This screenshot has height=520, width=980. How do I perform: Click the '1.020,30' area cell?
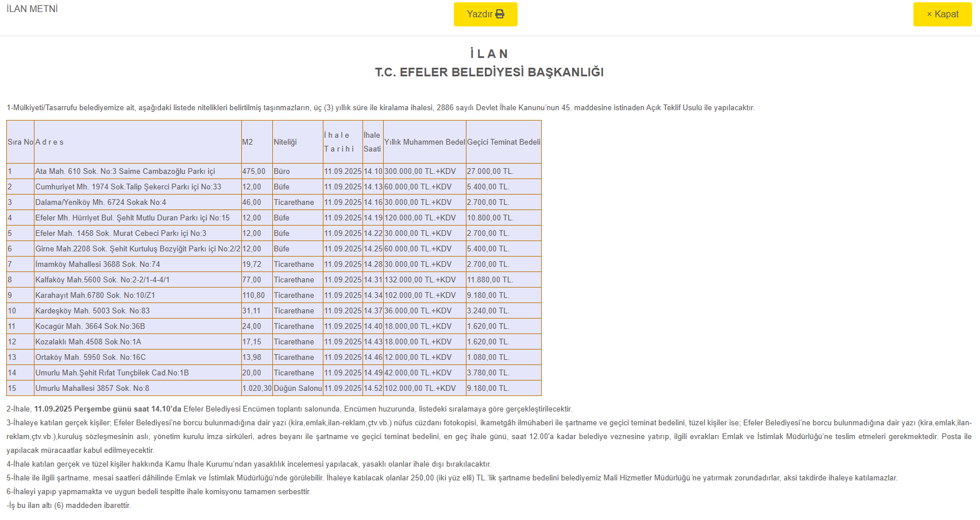[257, 389]
